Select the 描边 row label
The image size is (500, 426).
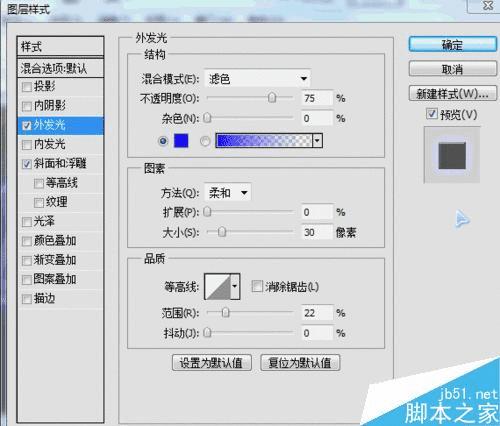point(45,299)
